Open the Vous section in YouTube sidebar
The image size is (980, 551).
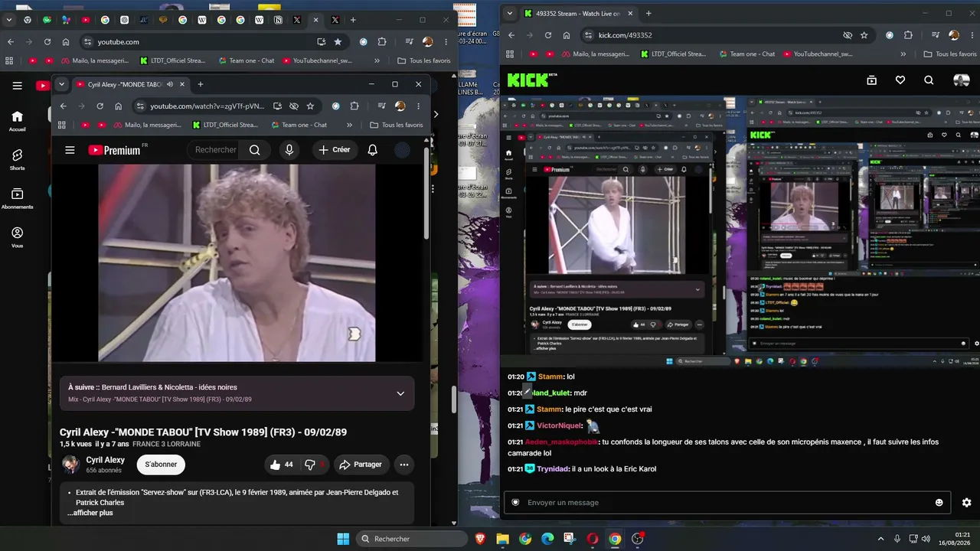(17, 236)
